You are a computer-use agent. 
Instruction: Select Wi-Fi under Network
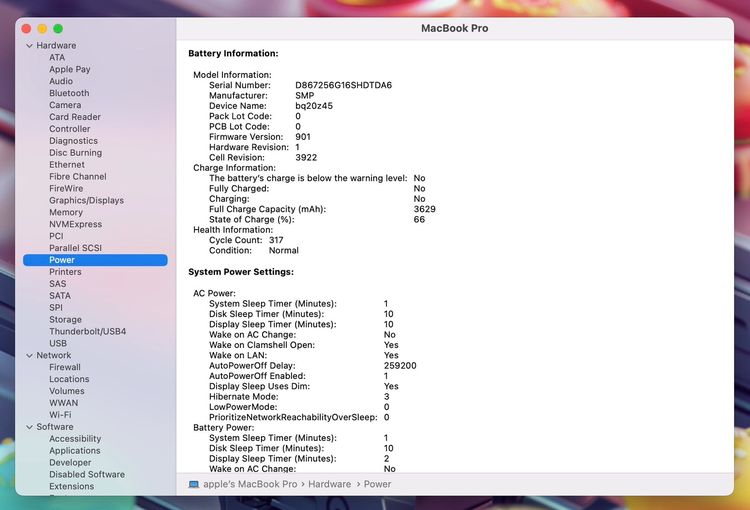60,415
